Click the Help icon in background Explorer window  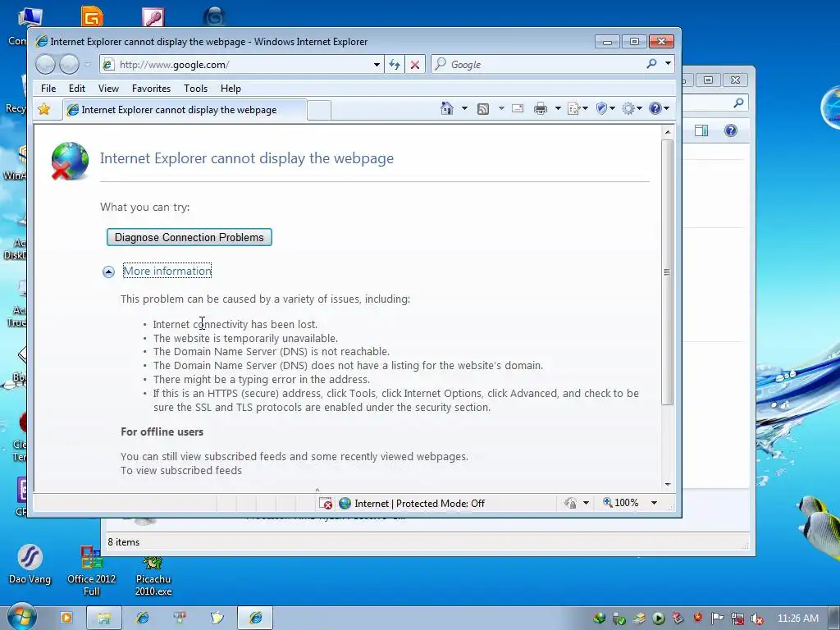pos(731,130)
